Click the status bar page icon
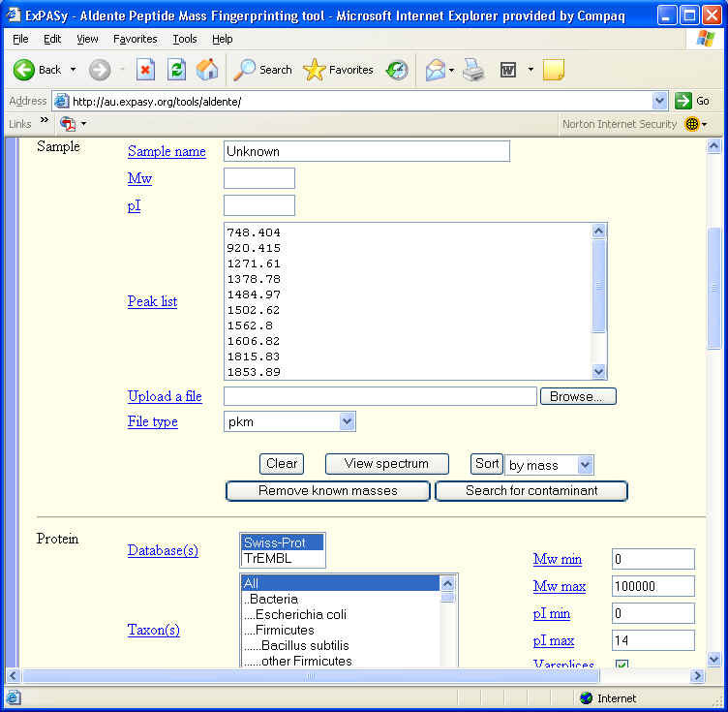The height and width of the screenshot is (712, 728). click(x=14, y=697)
